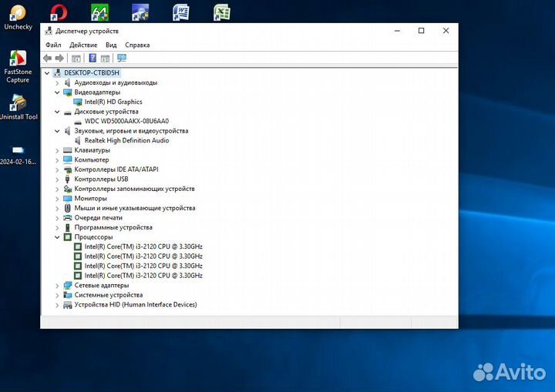The image size is (555, 392).
Task: Open the Действие menu
Action: 83,45
